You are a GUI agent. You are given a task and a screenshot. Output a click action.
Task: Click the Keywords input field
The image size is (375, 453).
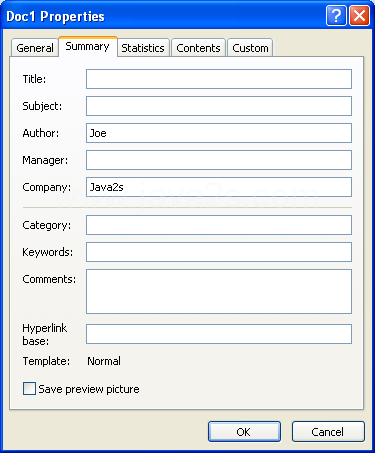[x=219, y=252]
